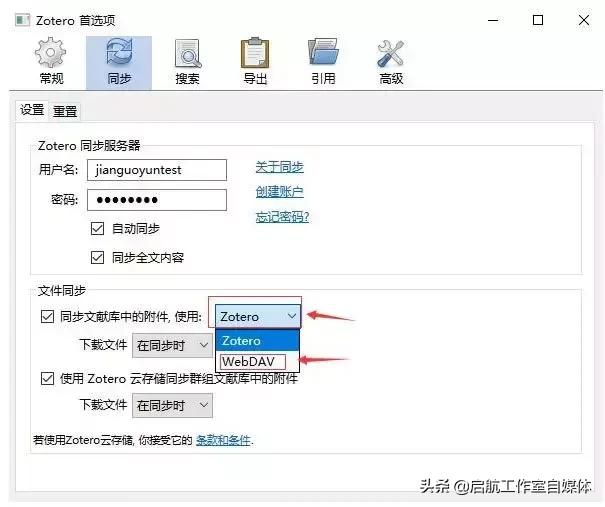
Task: Switch to the 重置 tab
Action: pos(65,112)
